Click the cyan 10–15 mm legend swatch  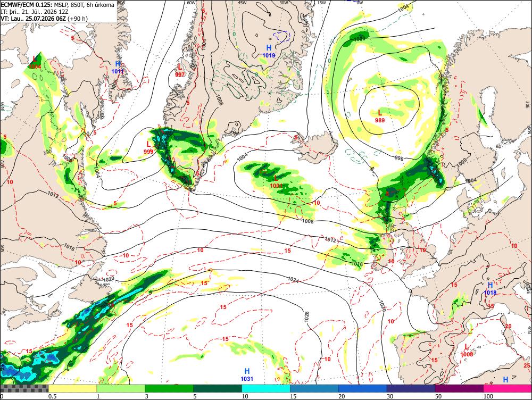pyautogui.click(x=265, y=388)
